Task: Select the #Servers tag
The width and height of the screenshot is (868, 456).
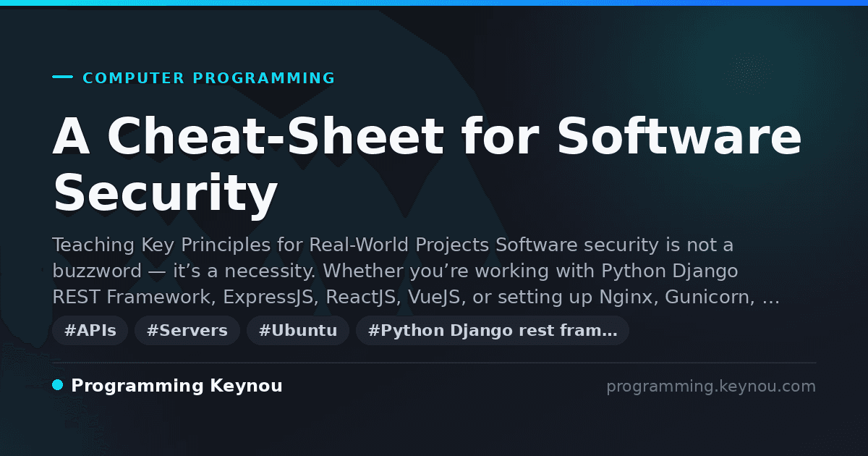Action: (187, 331)
